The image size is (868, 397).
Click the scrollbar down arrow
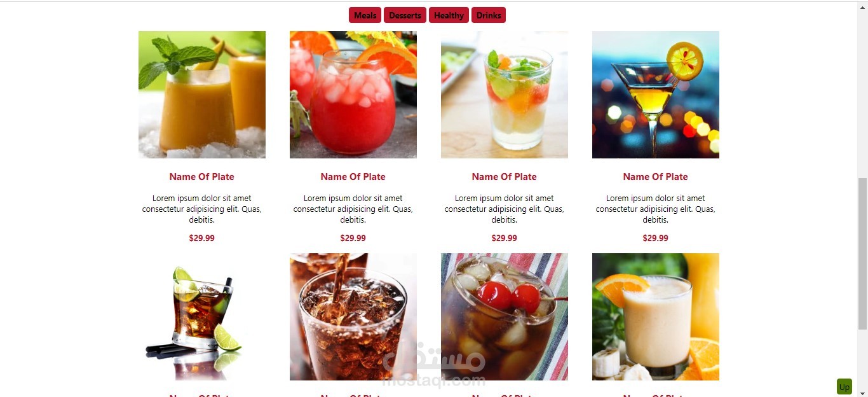[x=862, y=392]
